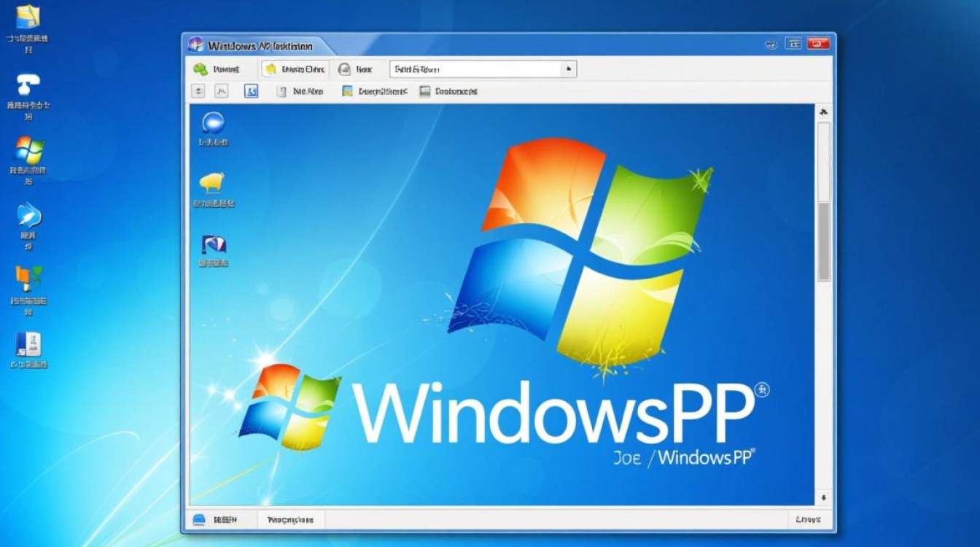Viewport: 980px width, 547px height.
Task: Click the vertical scrollbar thumb in the window
Action: [x=824, y=241]
